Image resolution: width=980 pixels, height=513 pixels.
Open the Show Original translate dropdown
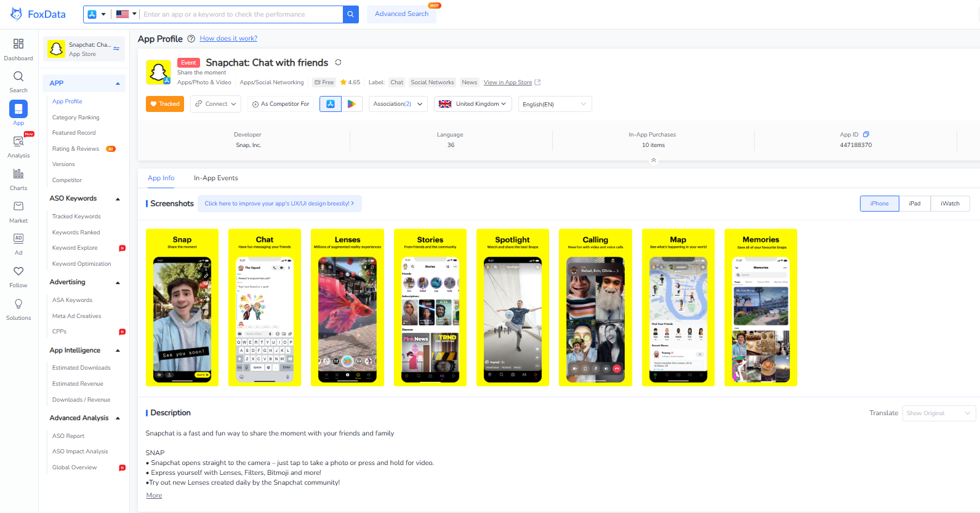[x=939, y=413]
